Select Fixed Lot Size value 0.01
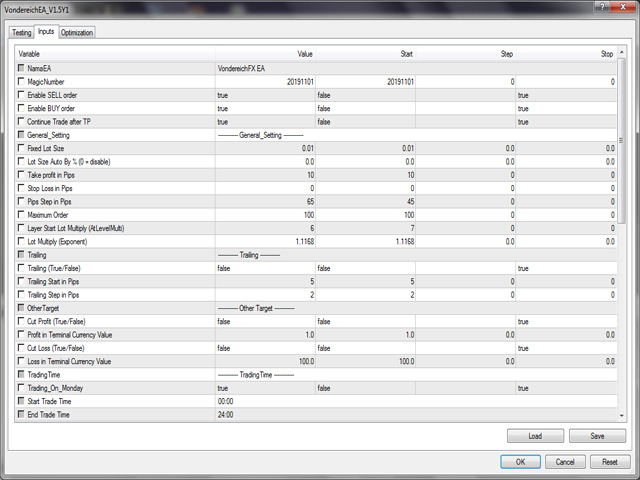 pyautogui.click(x=265, y=148)
